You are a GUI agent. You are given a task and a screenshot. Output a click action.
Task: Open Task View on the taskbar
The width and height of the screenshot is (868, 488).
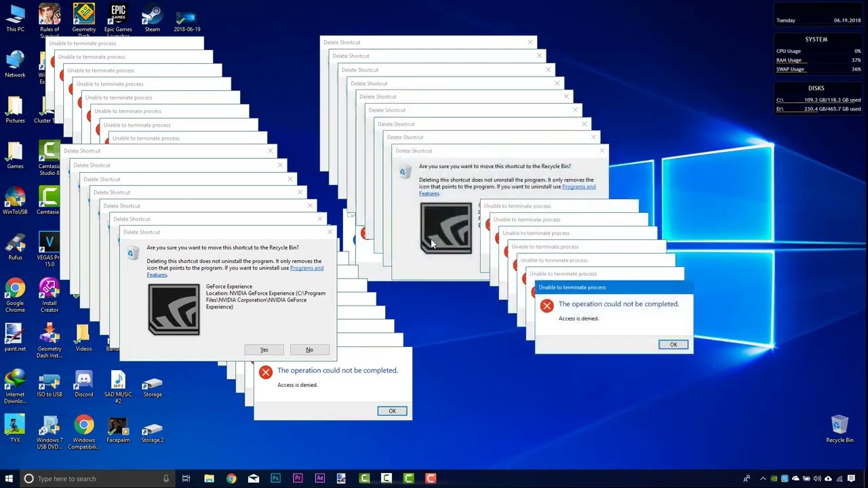tap(186, 479)
